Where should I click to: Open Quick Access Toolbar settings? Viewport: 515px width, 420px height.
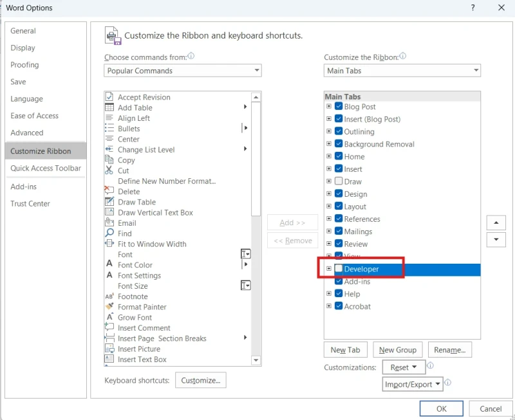[x=46, y=169]
